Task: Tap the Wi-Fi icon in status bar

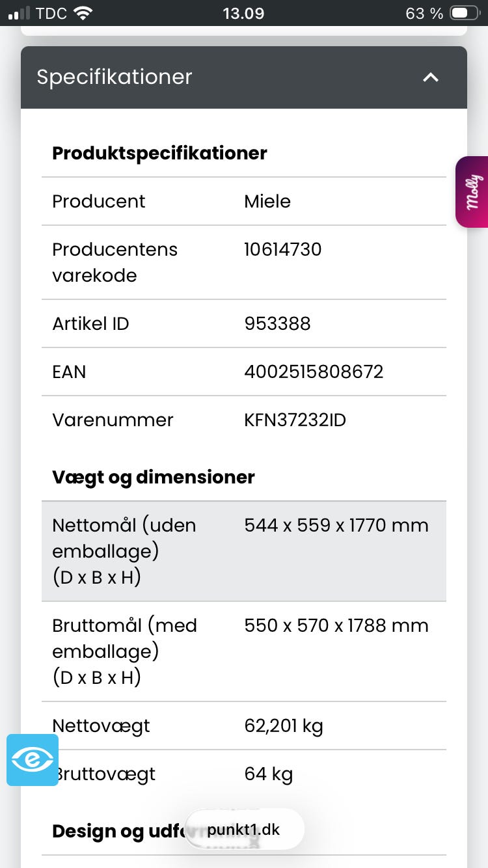Action: point(83,13)
